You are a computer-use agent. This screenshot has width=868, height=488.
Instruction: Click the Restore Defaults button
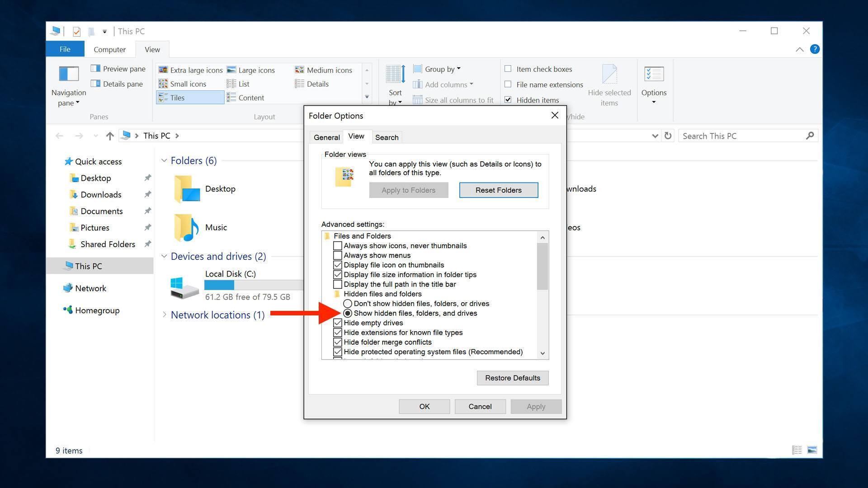[512, 378]
